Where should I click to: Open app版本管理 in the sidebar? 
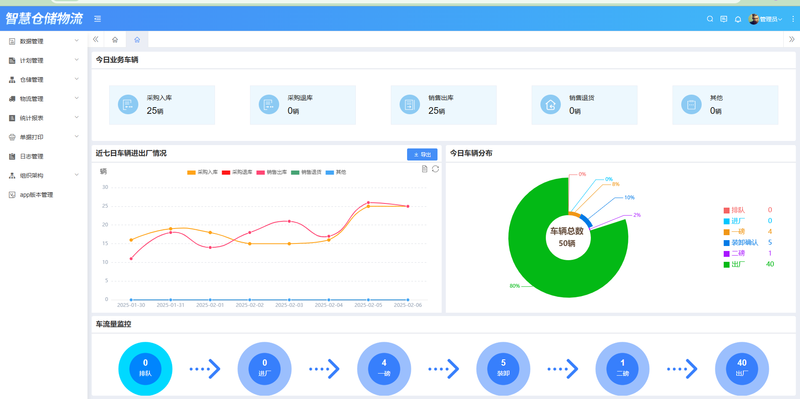[x=44, y=194]
